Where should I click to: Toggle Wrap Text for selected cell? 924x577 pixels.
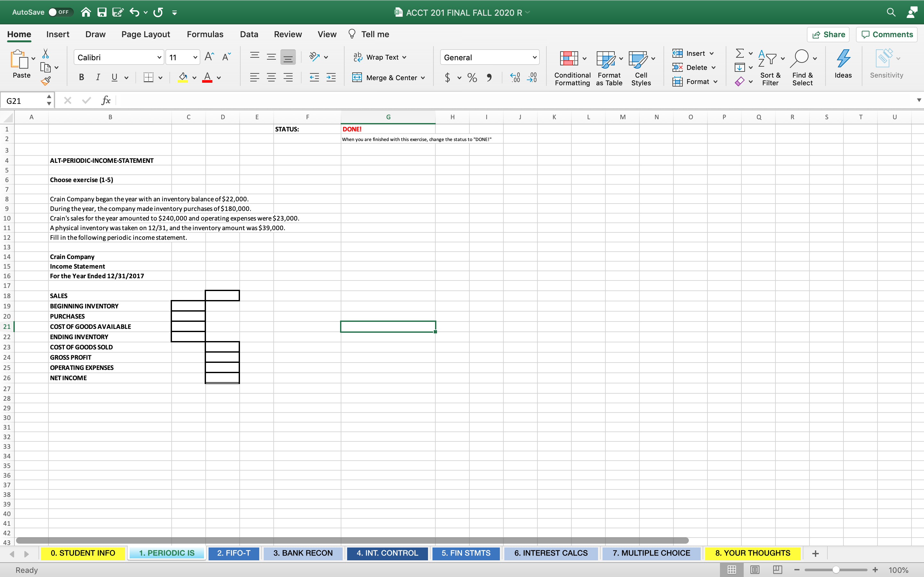[x=379, y=57]
